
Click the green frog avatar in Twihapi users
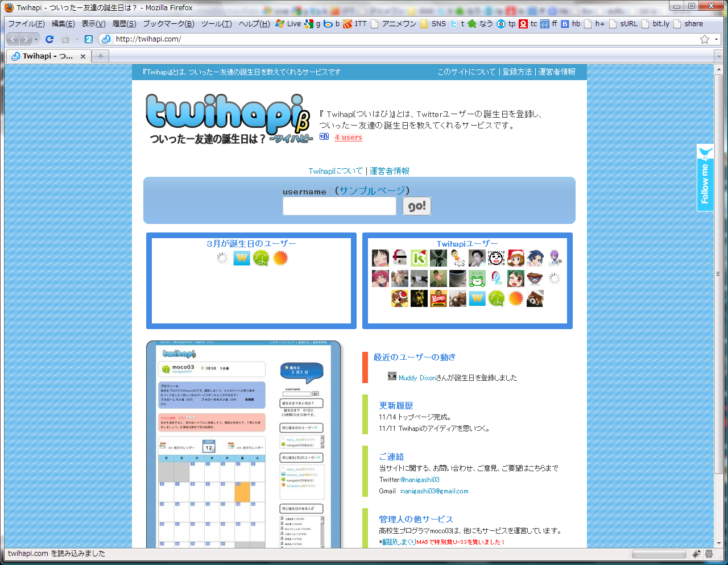click(x=477, y=279)
